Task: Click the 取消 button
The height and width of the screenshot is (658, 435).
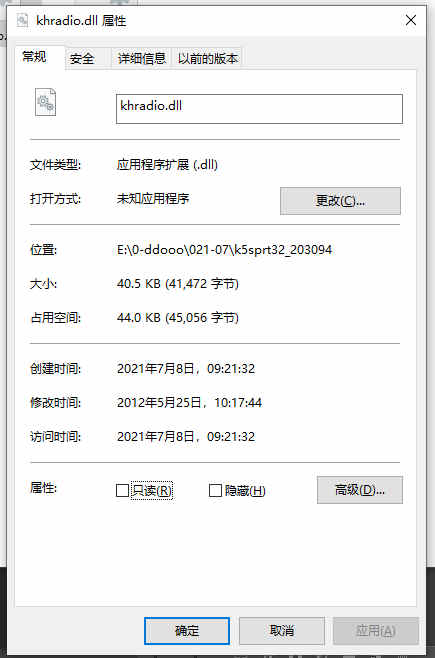Action: pos(282,631)
